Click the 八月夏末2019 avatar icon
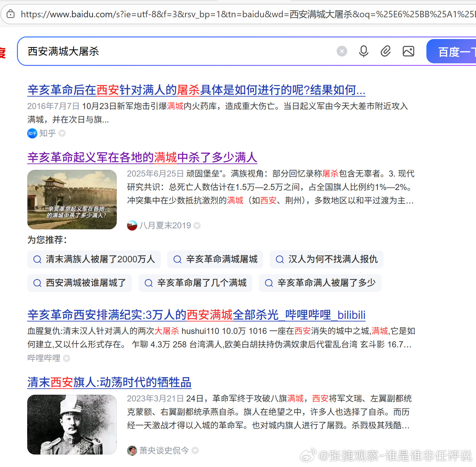The width and height of the screenshot is (476, 467). click(x=132, y=225)
